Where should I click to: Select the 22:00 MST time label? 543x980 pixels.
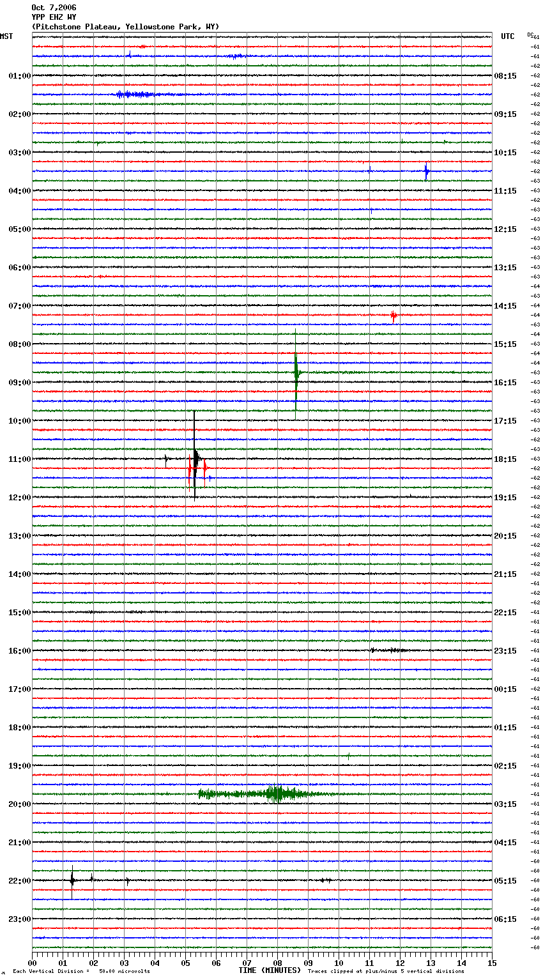point(19,881)
